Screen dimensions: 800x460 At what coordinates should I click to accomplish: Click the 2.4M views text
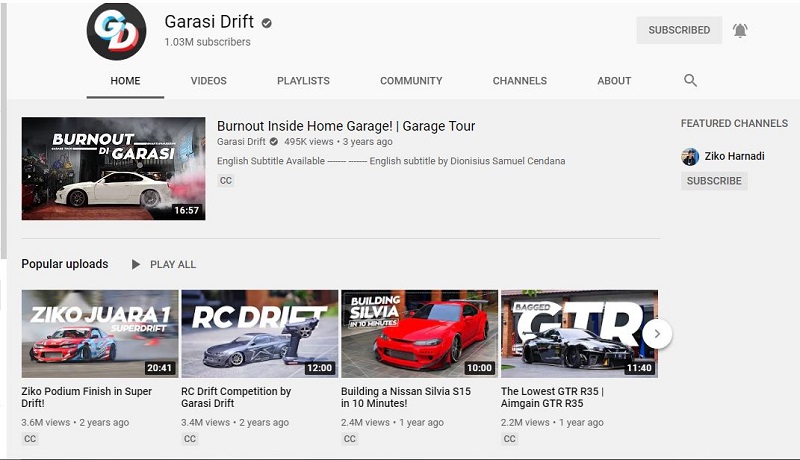click(365, 422)
